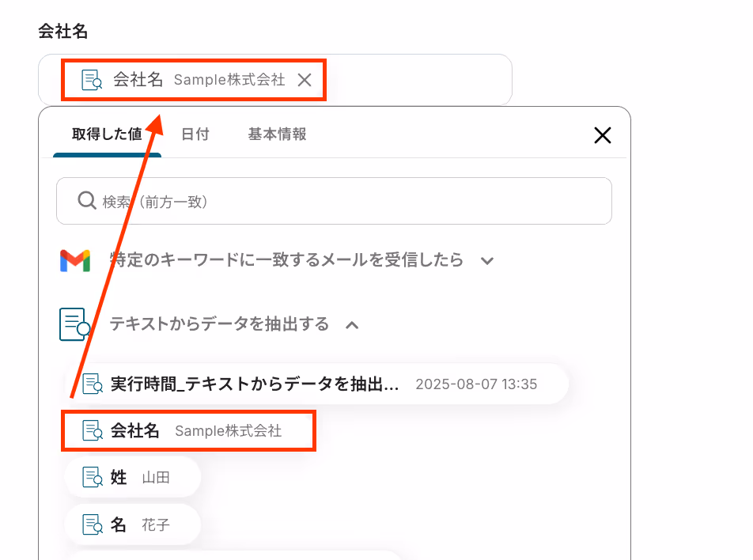This screenshot has width=753, height=560.
Task: Select 実行時間_テキストからデータを抽出 value
Action: 317,384
